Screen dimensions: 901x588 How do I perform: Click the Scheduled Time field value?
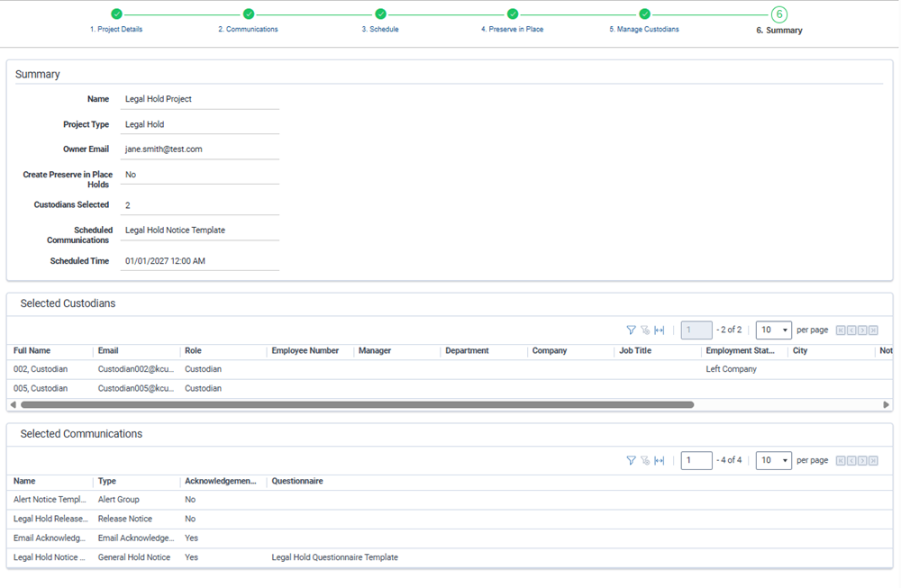(199, 261)
